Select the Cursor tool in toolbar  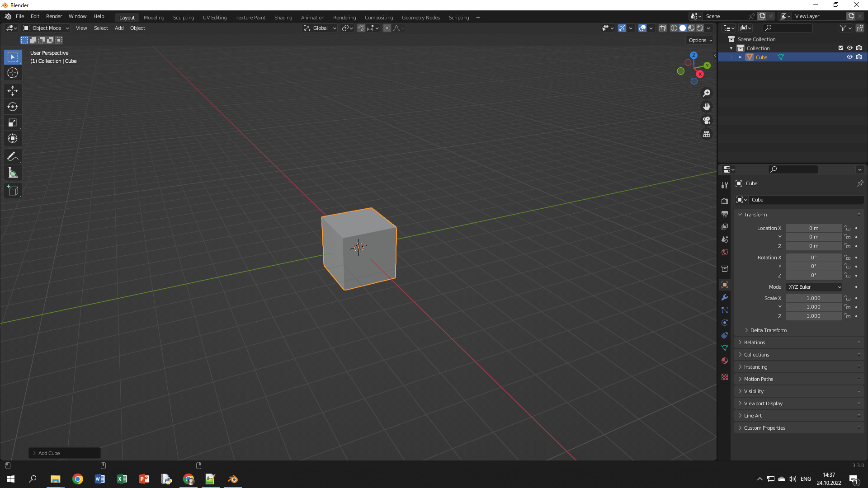coord(13,73)
